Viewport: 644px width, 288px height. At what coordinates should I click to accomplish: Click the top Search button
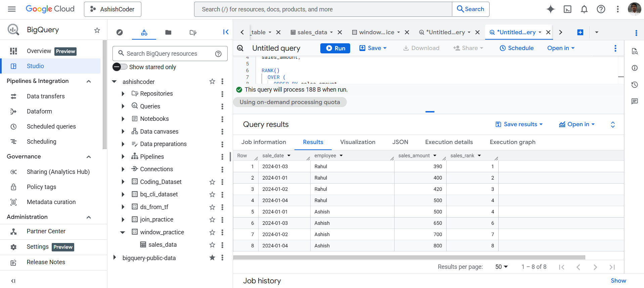coord(471,9)
